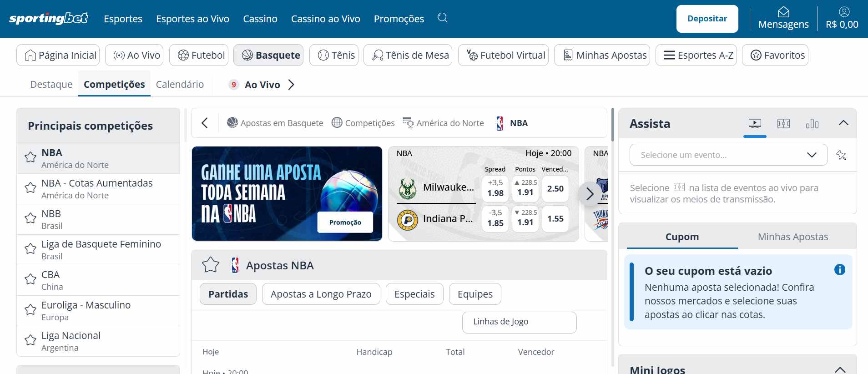The width and height of the screenshot is (868, 374).
Task: Open the Selecione um evento dropdown
Action: [728, 155]
